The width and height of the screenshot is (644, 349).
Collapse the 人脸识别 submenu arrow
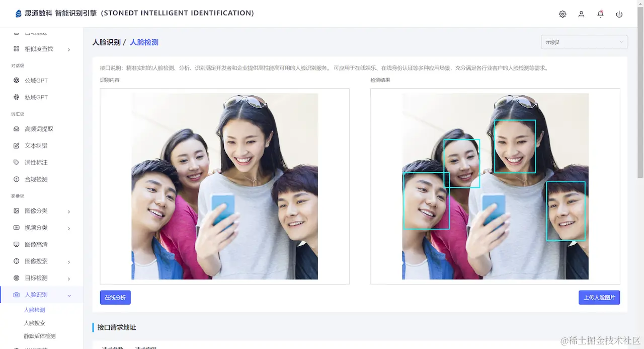(69, 295)
